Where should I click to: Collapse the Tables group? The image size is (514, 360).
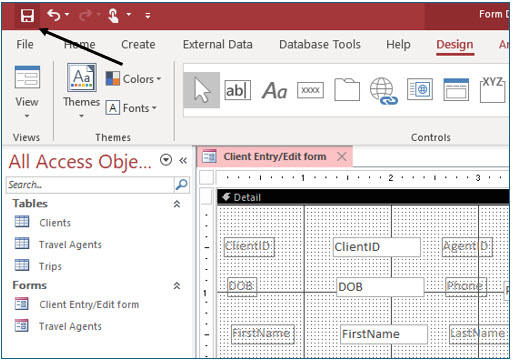[177, 204]
